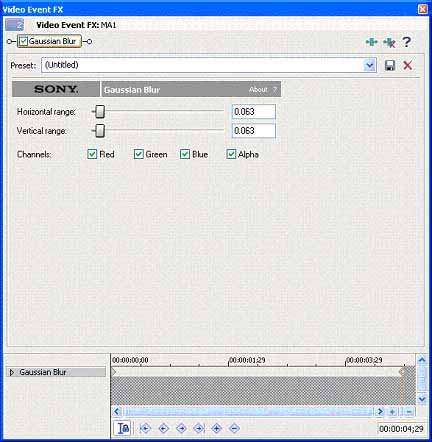
Task: Go to next keyframe
Action: (181, 428)
